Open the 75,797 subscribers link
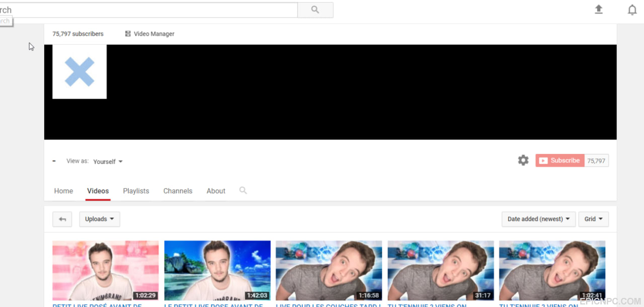 point(78,34)
